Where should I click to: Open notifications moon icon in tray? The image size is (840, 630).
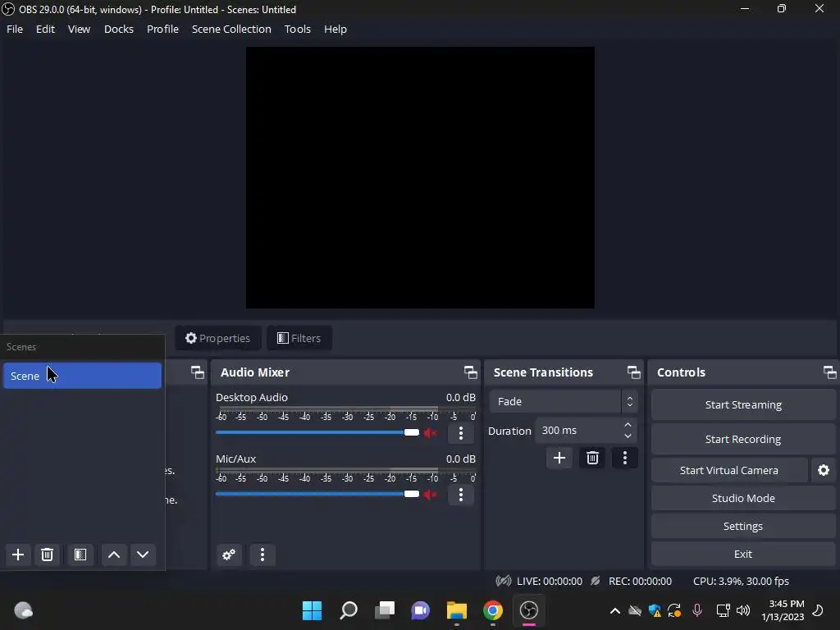[818, 610]
